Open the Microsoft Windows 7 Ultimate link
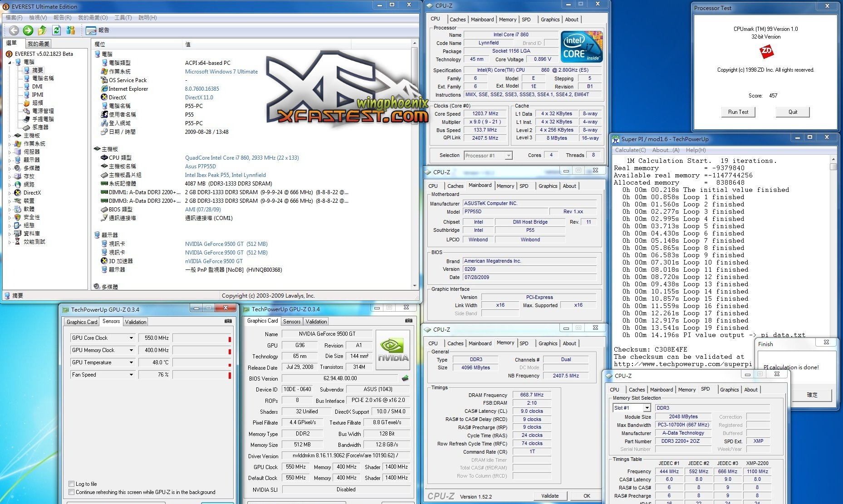Viewport: 843px width, 504px height. coord(221,72)
